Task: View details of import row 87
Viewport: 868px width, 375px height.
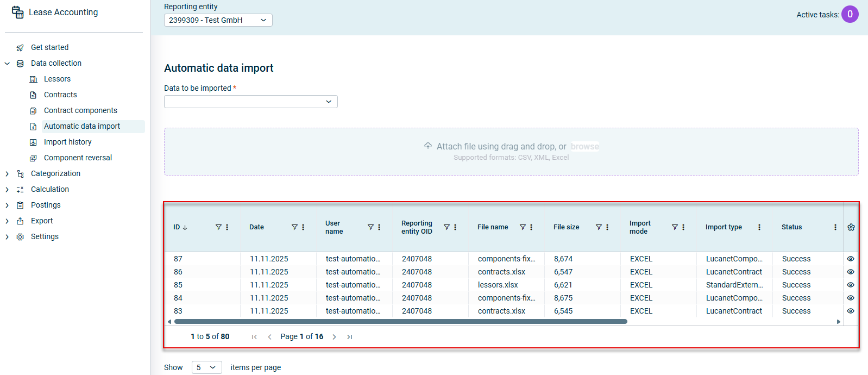Action: 851,259
